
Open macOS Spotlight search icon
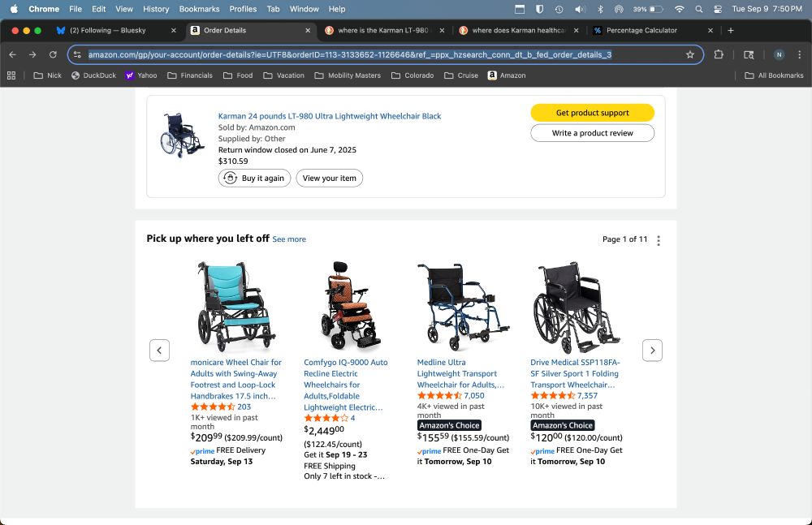pyautogui.click(x=698, y=9)
